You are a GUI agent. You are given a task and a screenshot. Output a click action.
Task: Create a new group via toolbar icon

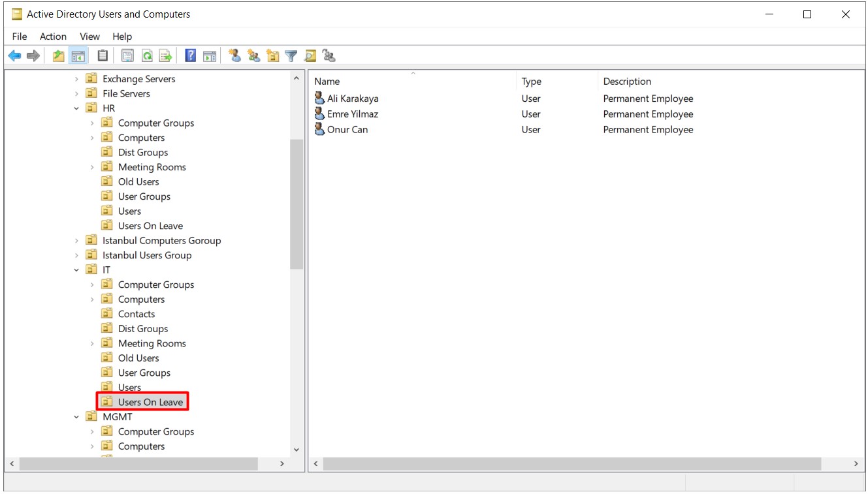[254, 56]
